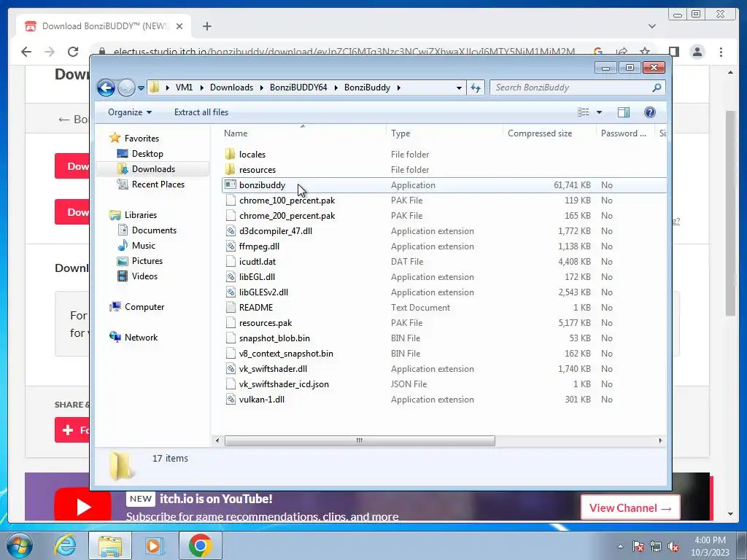
Task: Select v8_context_snapshot.bin file
Action: coord(286,354)
